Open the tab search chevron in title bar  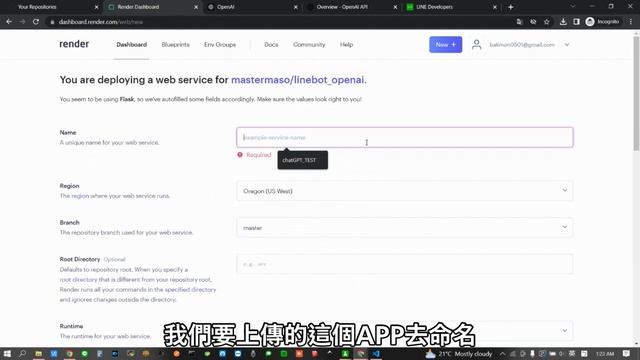[572, 7]
